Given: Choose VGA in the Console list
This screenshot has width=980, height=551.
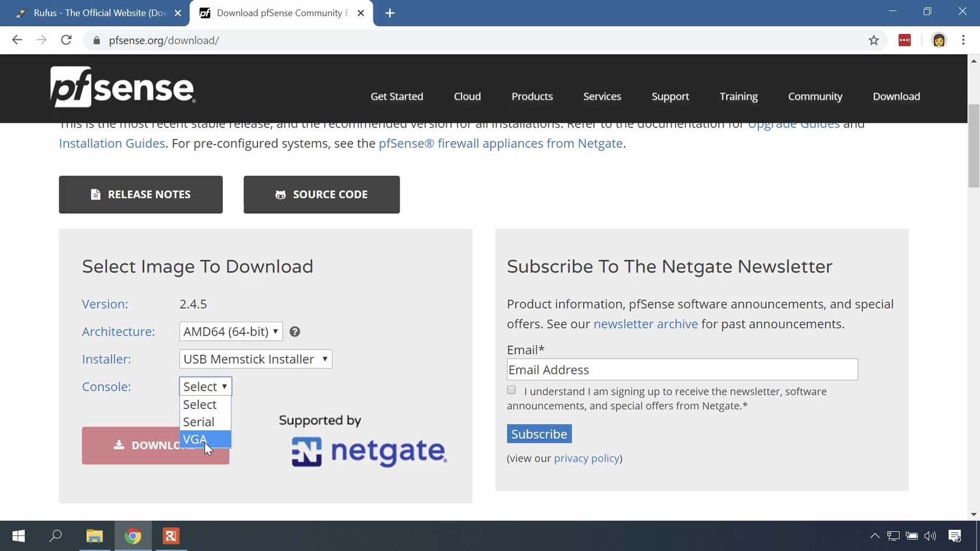Looking at the screenshot, I should (x=205, y=439).
